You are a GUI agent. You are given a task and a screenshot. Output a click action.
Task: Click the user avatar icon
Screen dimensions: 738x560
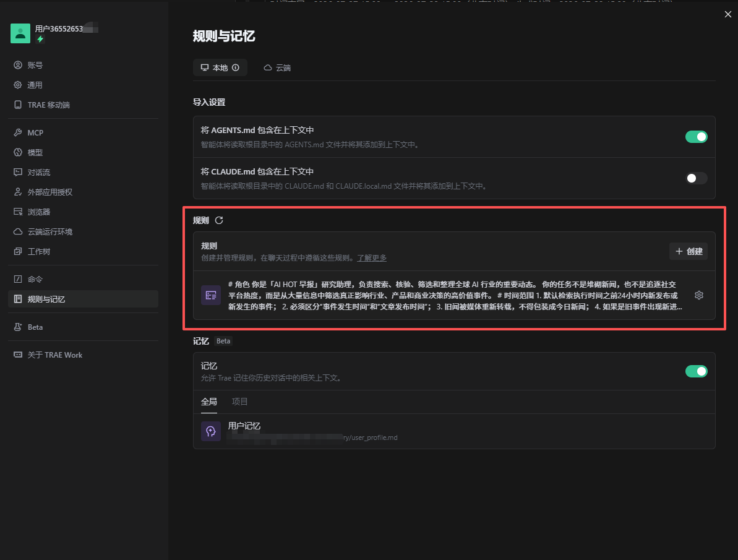(x=20, y=33)
